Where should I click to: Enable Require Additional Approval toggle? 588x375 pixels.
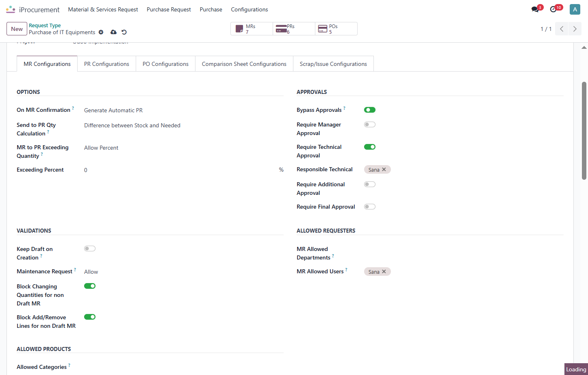(370, 184)
